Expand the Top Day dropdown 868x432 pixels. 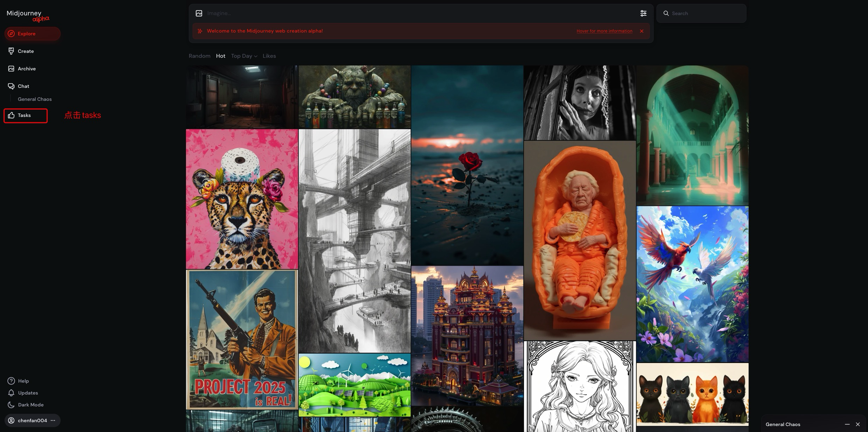tap(244, 56)
